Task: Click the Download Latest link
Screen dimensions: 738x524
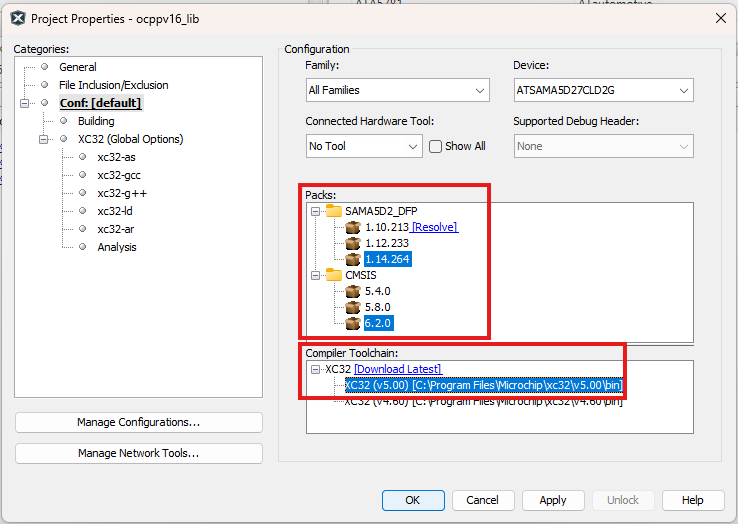Action: point(398,369)
